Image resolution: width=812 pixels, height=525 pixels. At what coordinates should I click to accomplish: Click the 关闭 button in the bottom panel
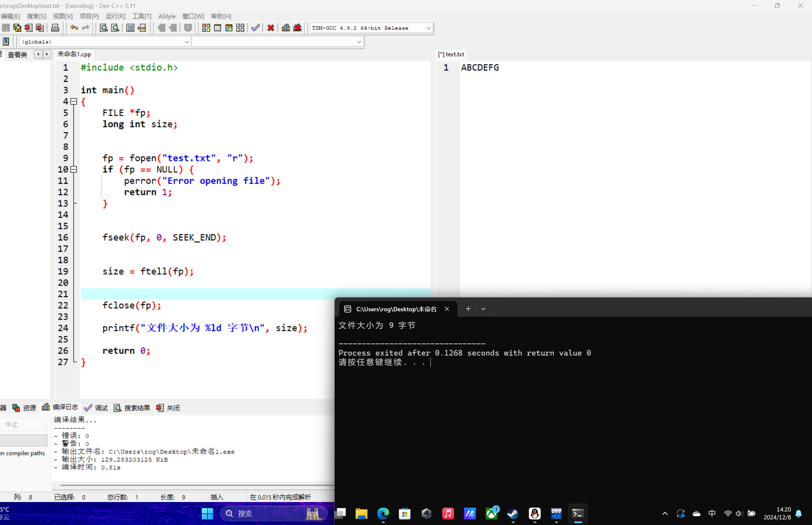[x=168, y=408]
